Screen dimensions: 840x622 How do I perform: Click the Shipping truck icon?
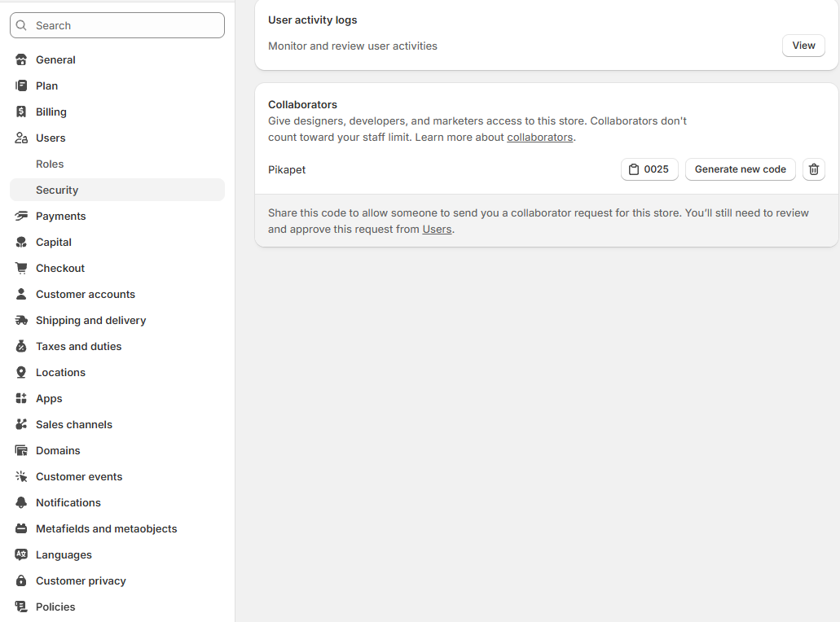coord(21,320)
